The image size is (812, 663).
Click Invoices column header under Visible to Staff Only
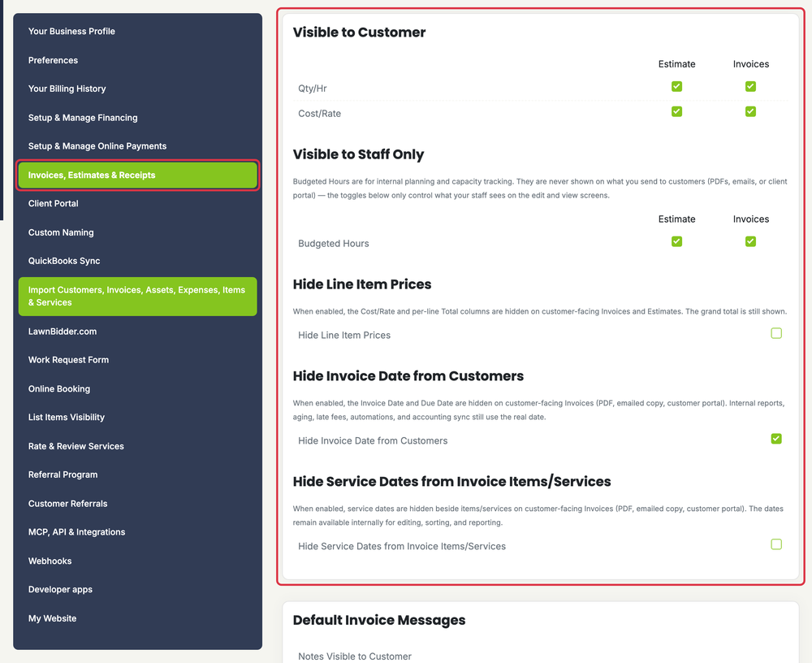pyautogui.click(x=751, y=219)
